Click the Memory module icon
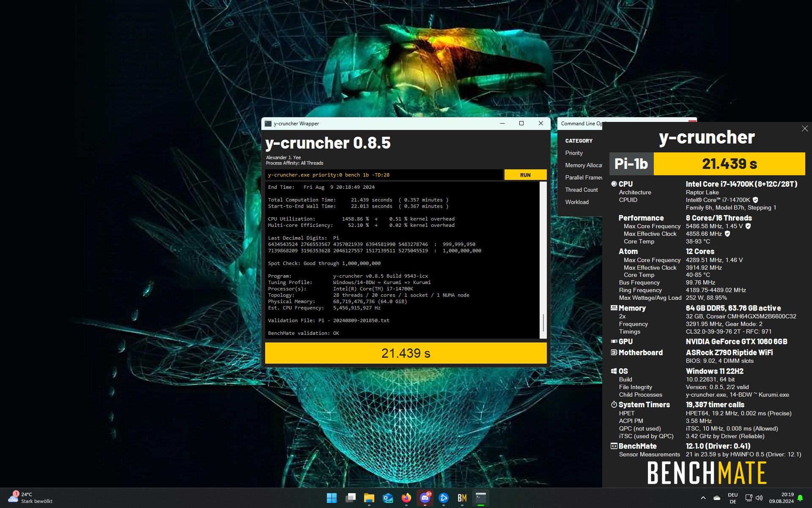 pos(614,308)
